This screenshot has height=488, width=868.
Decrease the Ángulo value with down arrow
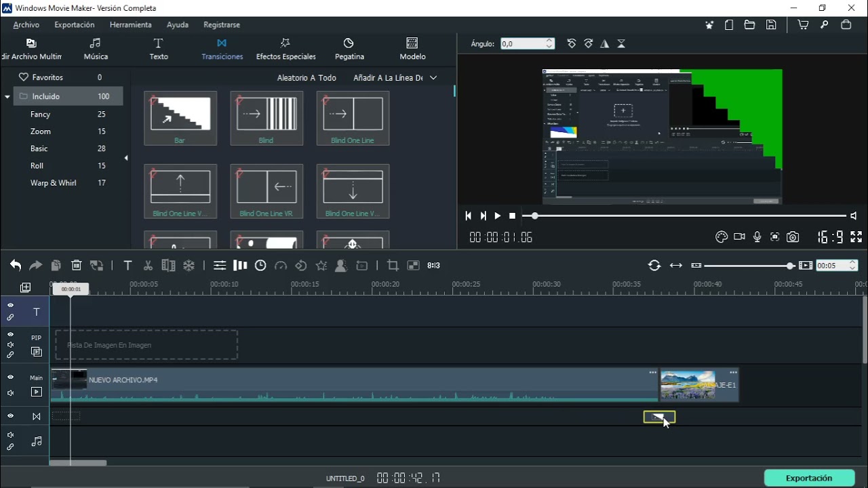click(x=549, y=47)
